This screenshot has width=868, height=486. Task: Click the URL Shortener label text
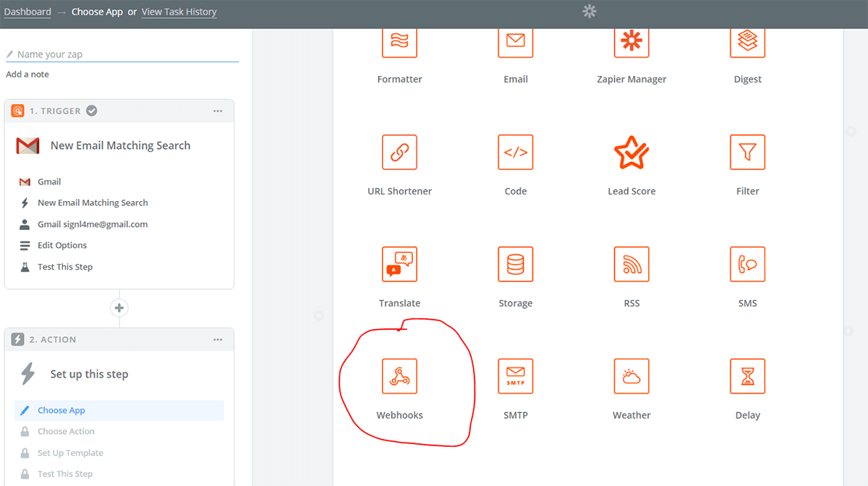point(399,191)
